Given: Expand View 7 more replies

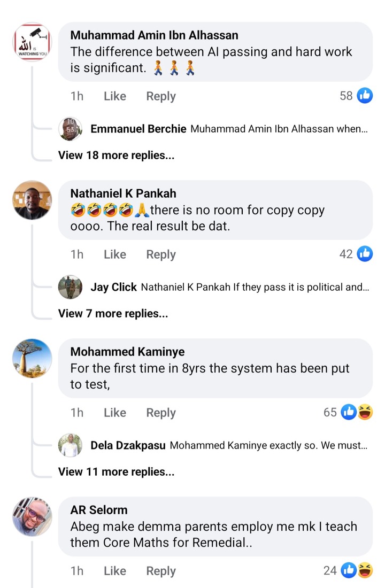Looking at the screenshot, I should (113, 313).
